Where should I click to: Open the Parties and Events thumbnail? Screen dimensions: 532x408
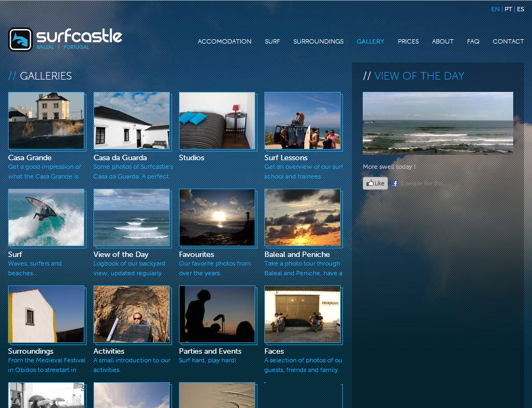217,314
